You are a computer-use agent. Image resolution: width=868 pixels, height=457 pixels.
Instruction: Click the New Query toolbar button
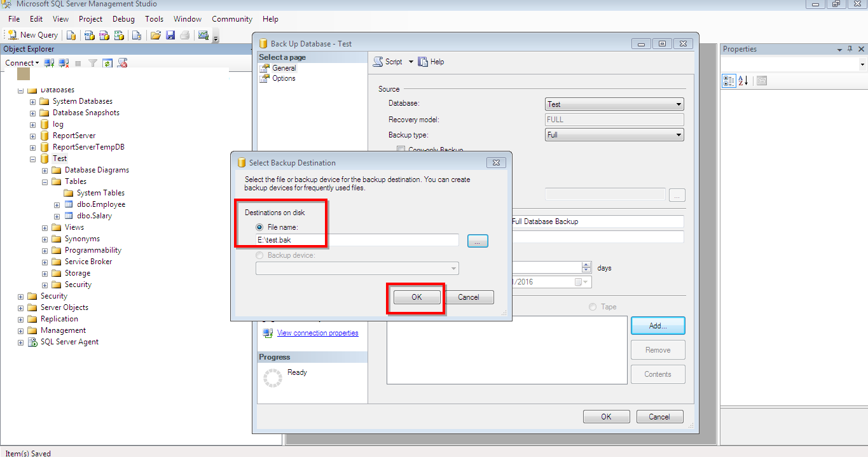32,35
